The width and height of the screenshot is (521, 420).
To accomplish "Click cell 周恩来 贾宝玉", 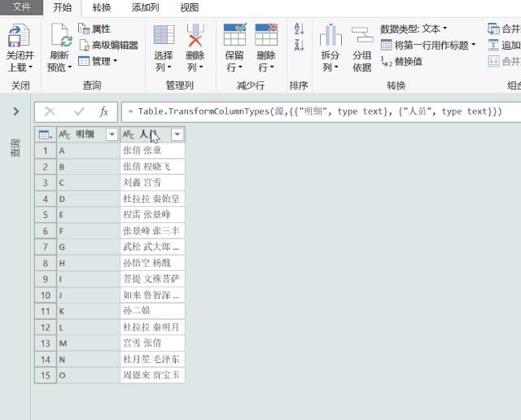I will click(152, 375).
